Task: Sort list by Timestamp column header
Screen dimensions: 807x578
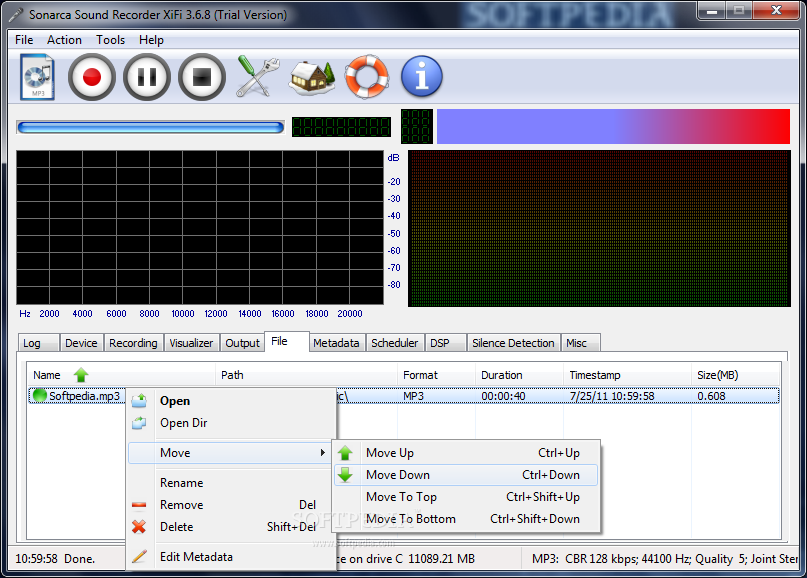Action: point(627,375)
